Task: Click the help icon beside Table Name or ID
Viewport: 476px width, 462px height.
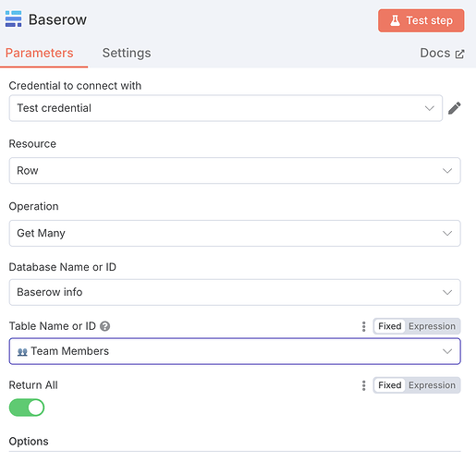Action: [105, 326]
